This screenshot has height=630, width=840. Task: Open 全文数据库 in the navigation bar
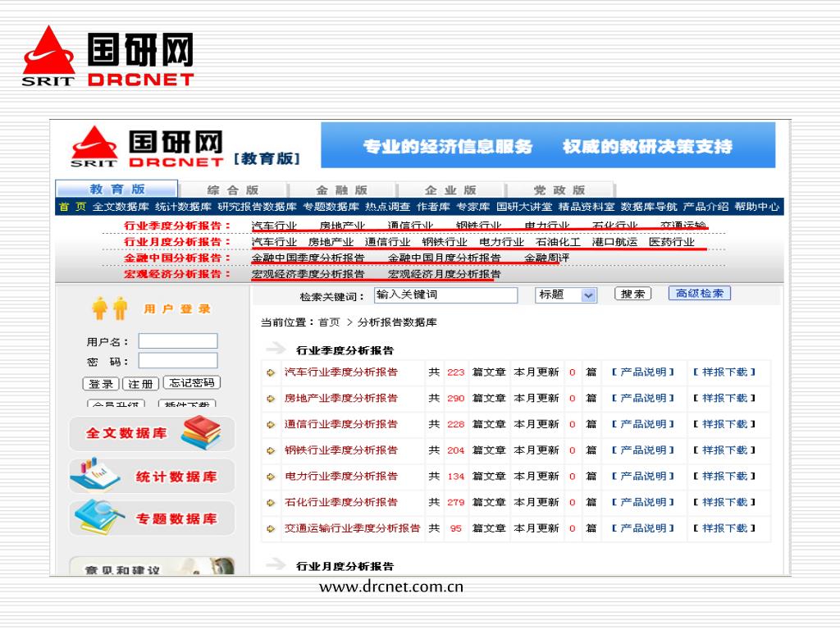(x=121, y=207)
